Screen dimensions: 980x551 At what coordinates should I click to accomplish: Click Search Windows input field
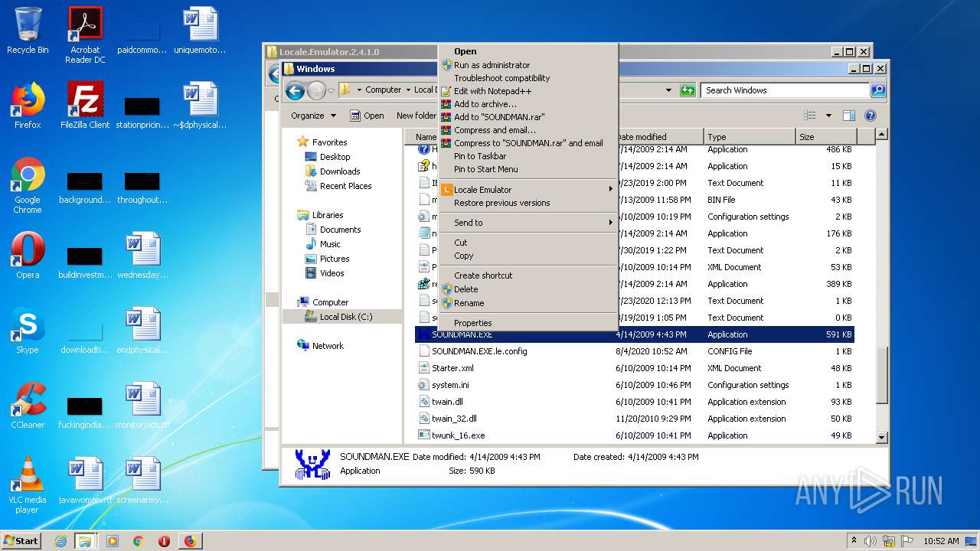click(x=786, y=90)
